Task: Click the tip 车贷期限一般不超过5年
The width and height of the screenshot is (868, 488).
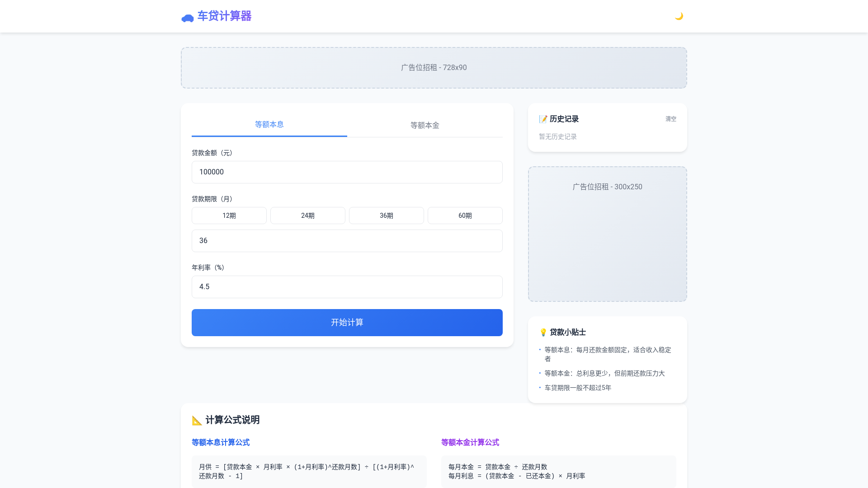Action: coord(578,388)
